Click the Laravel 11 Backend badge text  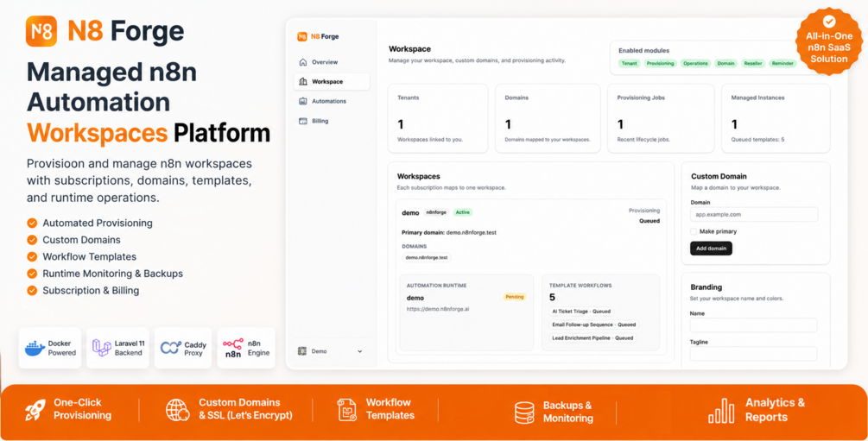(129, 348)
